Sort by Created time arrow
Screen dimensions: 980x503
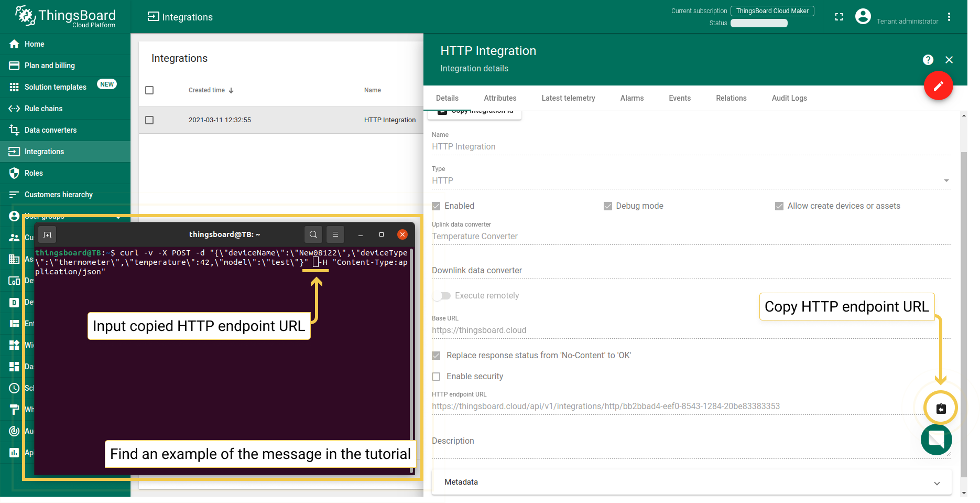231,90
